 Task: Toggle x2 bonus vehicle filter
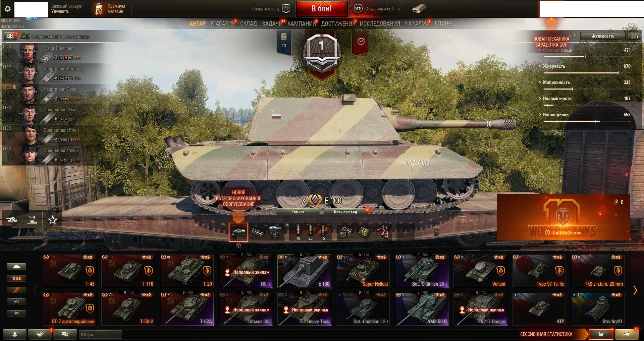16,278
